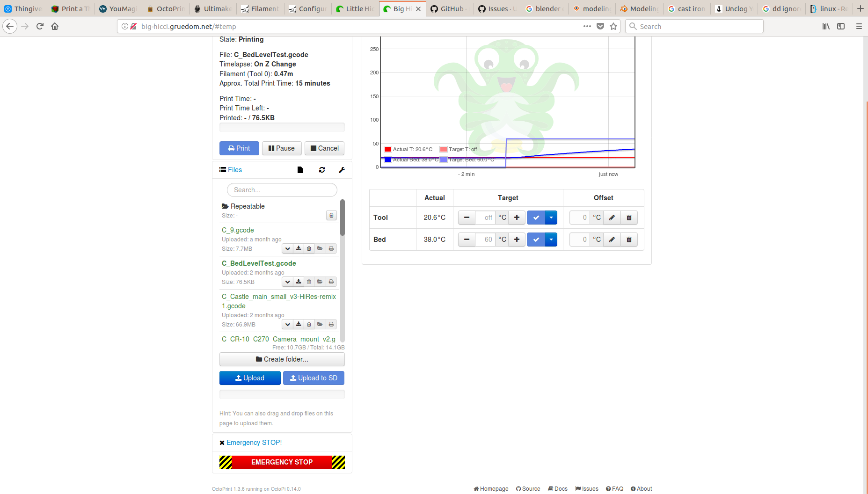This screenshot has height=494, width=868.
Task: Delete C_9.gcode with its trash icon
Action: (309, 248)
